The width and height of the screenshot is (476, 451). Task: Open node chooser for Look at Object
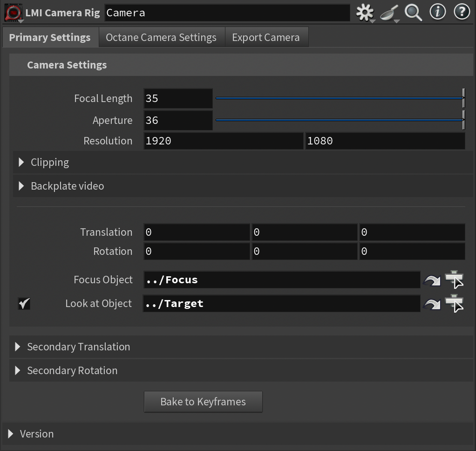454,304
